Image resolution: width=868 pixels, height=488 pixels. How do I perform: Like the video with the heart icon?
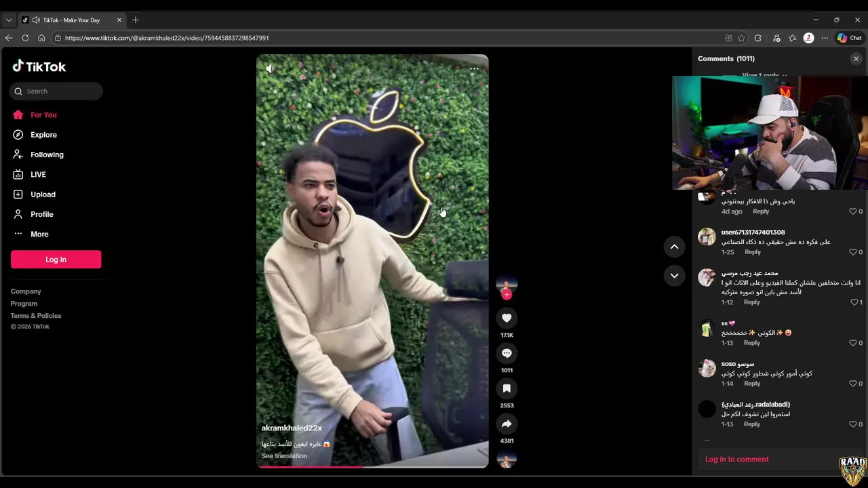tap(507, 318)
